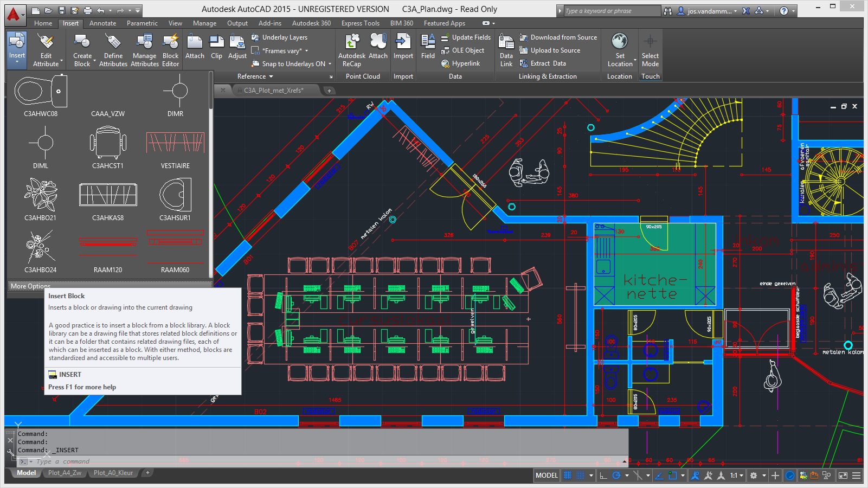Expand the Frames vary dropdown

(x=306, y=51)
